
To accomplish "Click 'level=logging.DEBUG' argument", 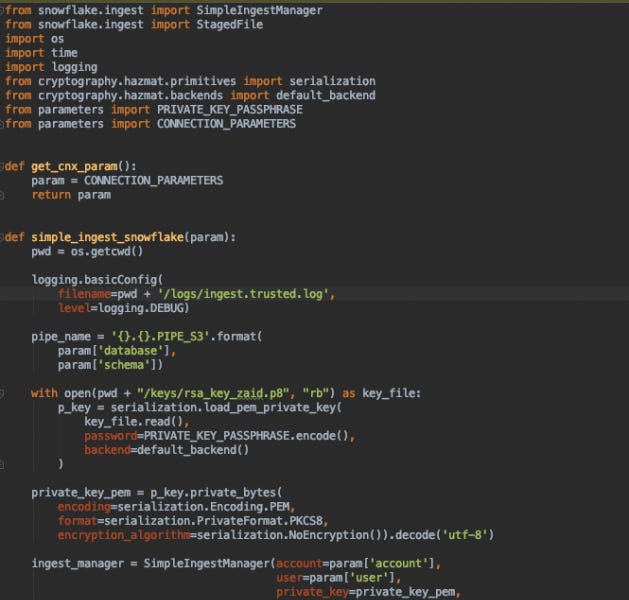I will (x=124, y=308).
